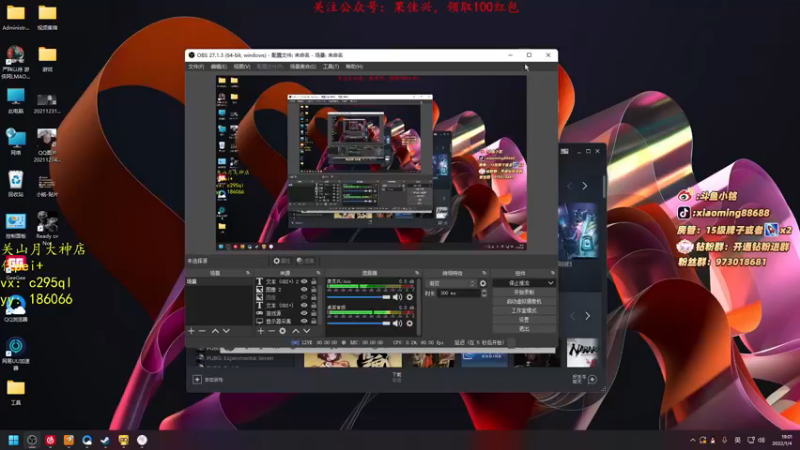Viewport: 800px width, 450px height.
Task: Open 麦克风/Aux audio settings gear
Action: 410,297
